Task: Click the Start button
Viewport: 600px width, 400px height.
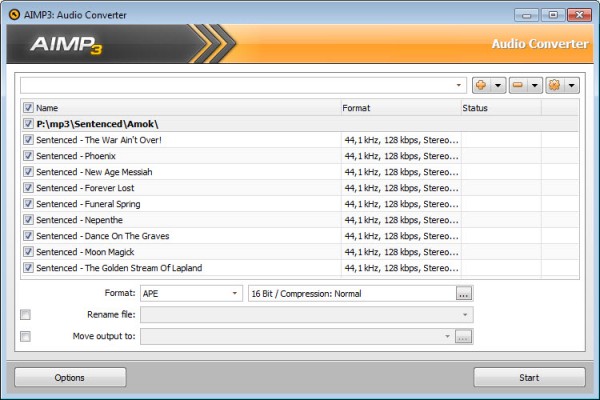Action: pos(529,377)
